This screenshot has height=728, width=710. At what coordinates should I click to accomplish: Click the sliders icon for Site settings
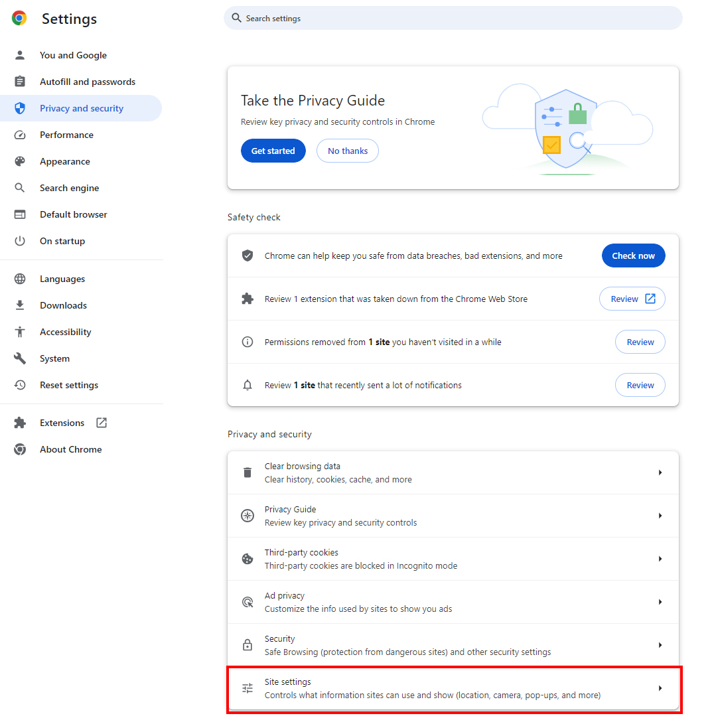point(248,688)
